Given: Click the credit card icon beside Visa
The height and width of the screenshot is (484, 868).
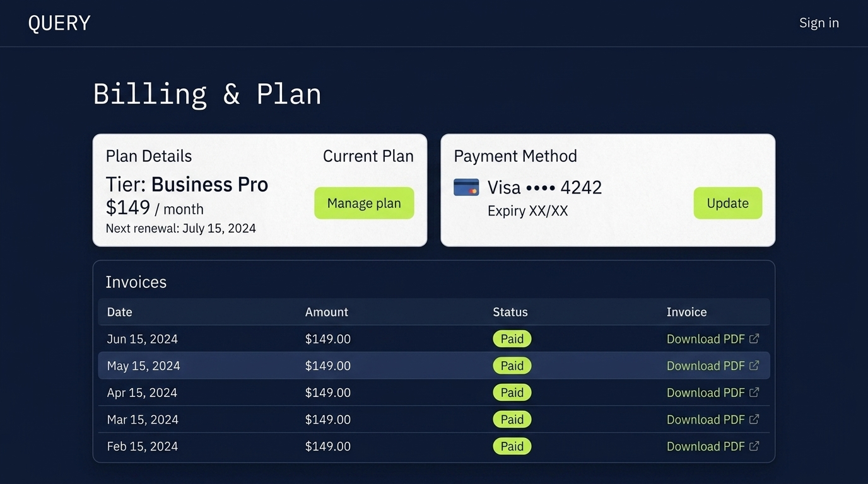Looking at the screenshot, I should click(466, 188).
